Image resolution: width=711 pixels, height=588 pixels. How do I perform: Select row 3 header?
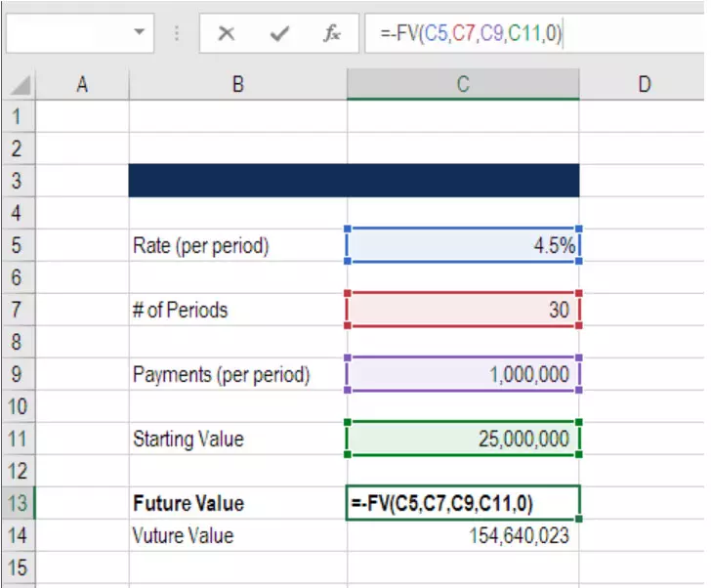coord(19,181)
